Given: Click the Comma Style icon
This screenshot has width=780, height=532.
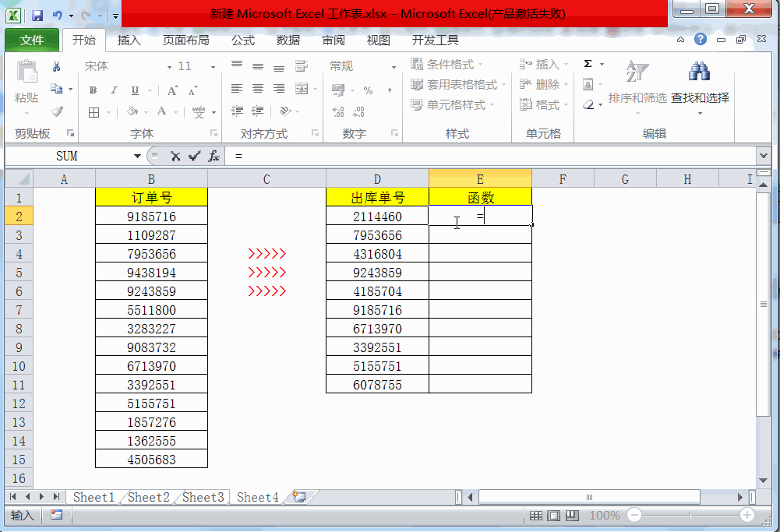Looking at the screenshot, I should (x=390, y=90).
